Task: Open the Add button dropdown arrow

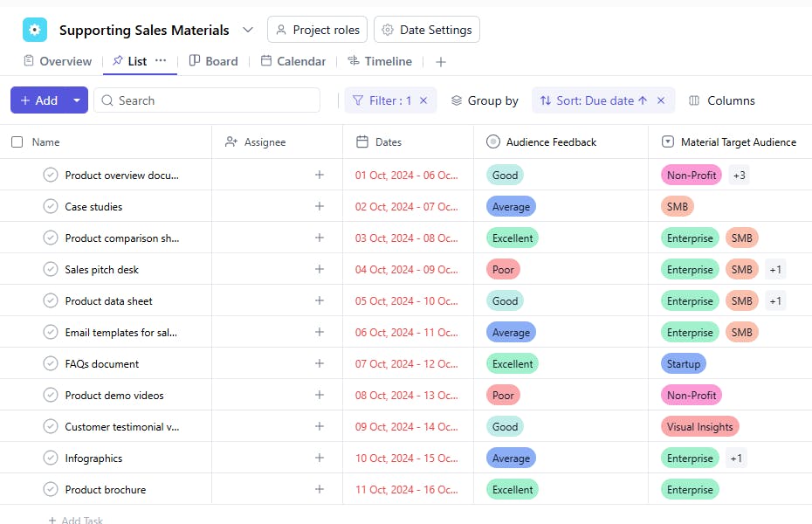Action: (77, 100)
